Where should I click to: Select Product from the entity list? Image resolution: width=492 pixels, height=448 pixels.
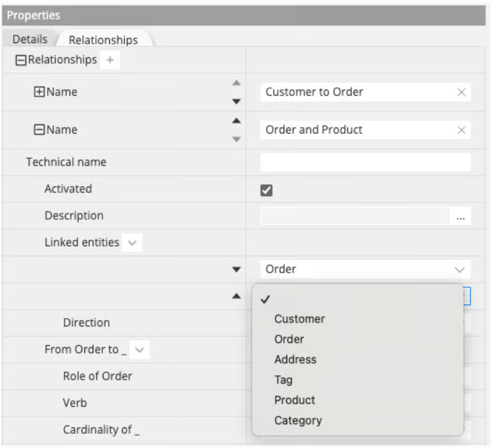pos(295,400)
